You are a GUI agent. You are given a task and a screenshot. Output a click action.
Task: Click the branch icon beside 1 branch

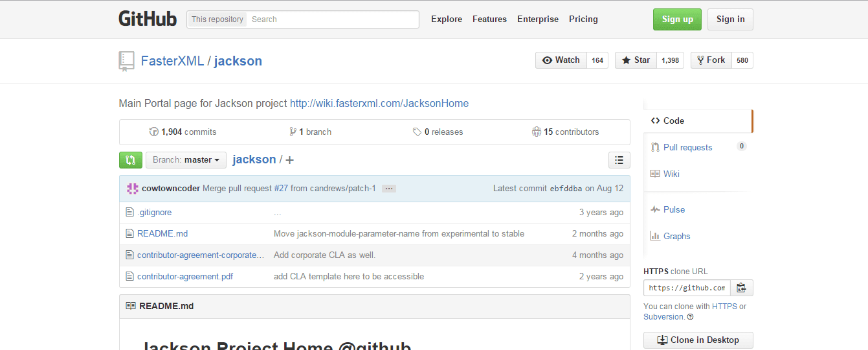[293, 132]
